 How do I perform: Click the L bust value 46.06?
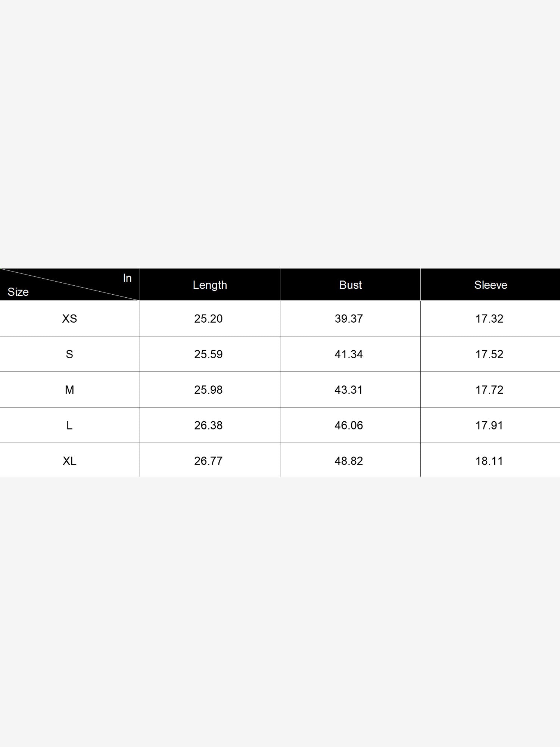[x=349, y=425]
